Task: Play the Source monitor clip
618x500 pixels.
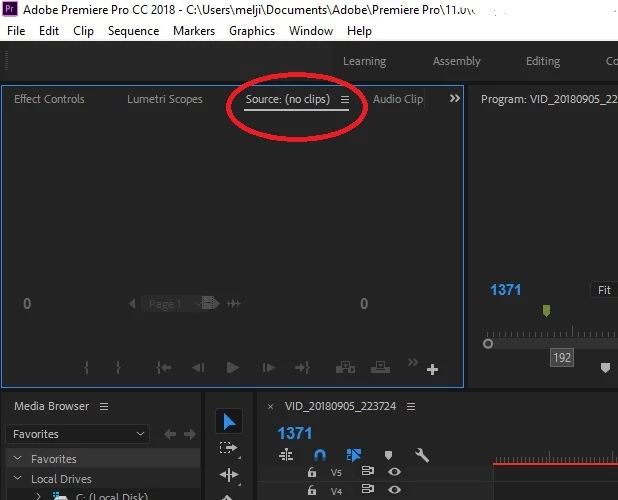Action: coord(233,368)
